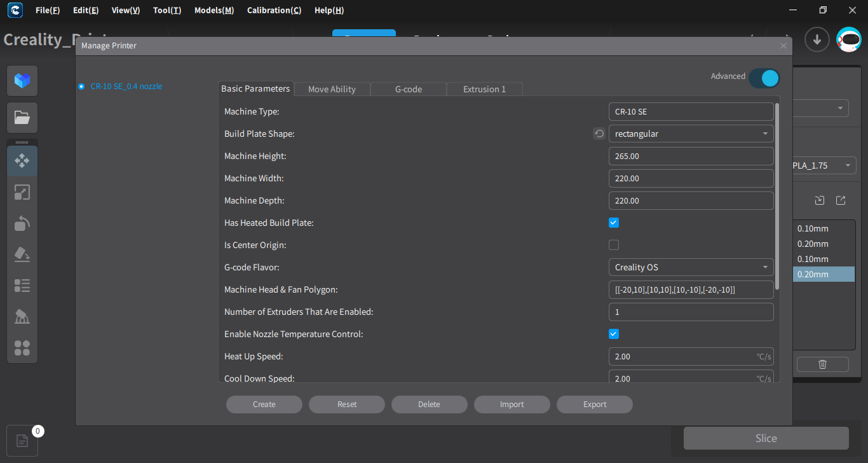Click the Delete button in the dialog
868x463 pixels.
430,404
